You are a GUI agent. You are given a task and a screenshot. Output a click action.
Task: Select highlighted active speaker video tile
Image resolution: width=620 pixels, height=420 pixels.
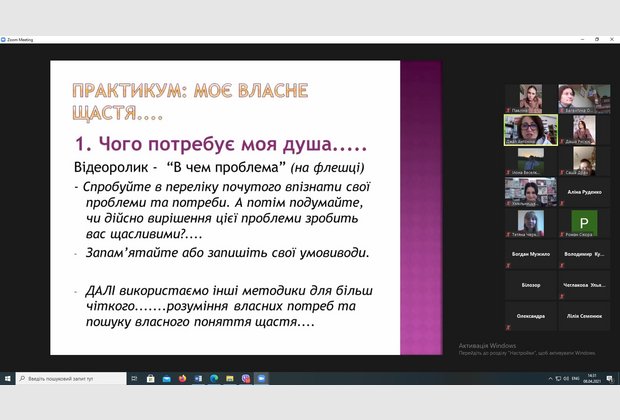click(x=531, y=130)
